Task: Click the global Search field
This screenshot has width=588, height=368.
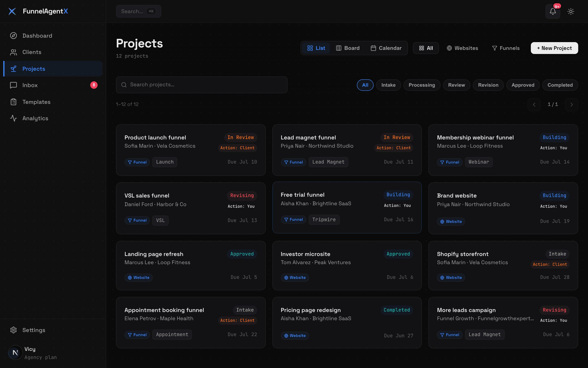Action: tap(138, 11)
